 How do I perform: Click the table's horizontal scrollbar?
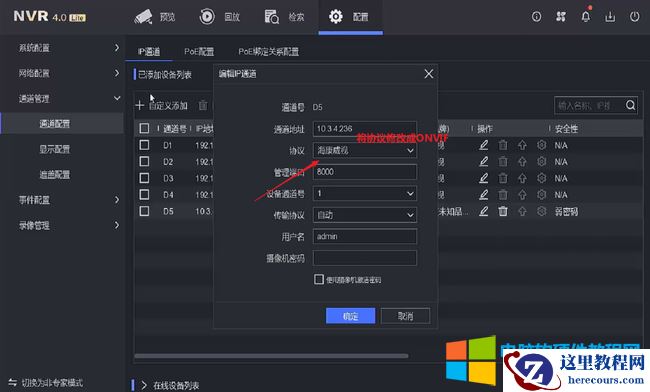tap(272, 356)
